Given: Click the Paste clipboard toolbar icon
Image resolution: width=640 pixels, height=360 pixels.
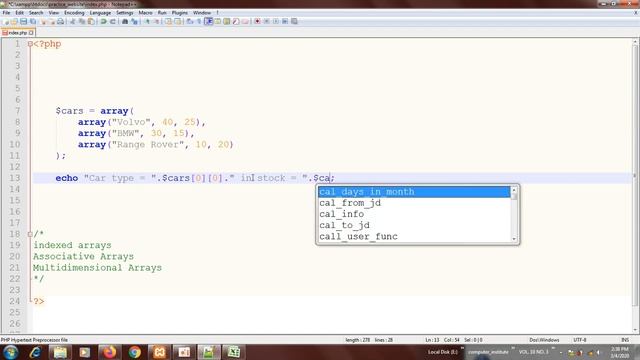Looking at the screenshot, I should [91, 21].
